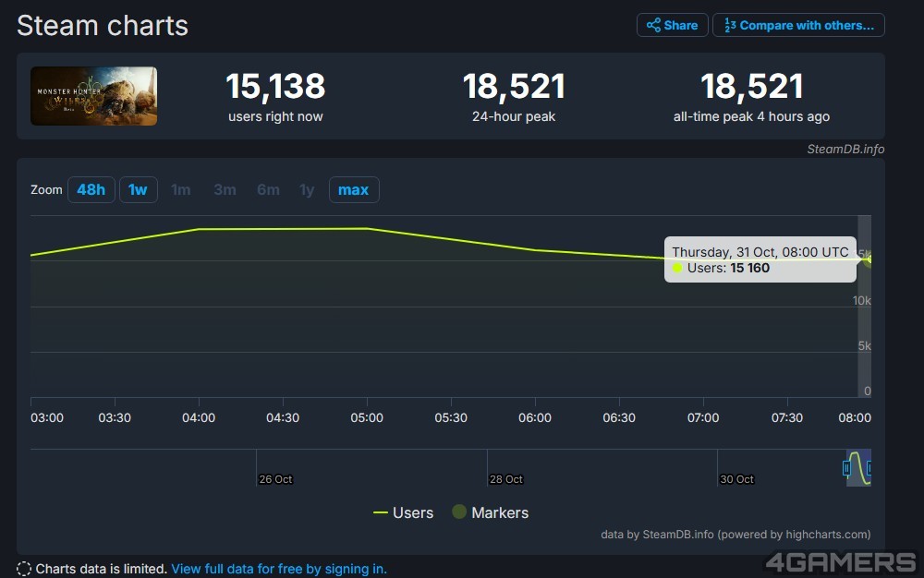This screenshot has width=924, height=578.
Task: Click the 03:00 x-axis label
Action: point(47,417)
